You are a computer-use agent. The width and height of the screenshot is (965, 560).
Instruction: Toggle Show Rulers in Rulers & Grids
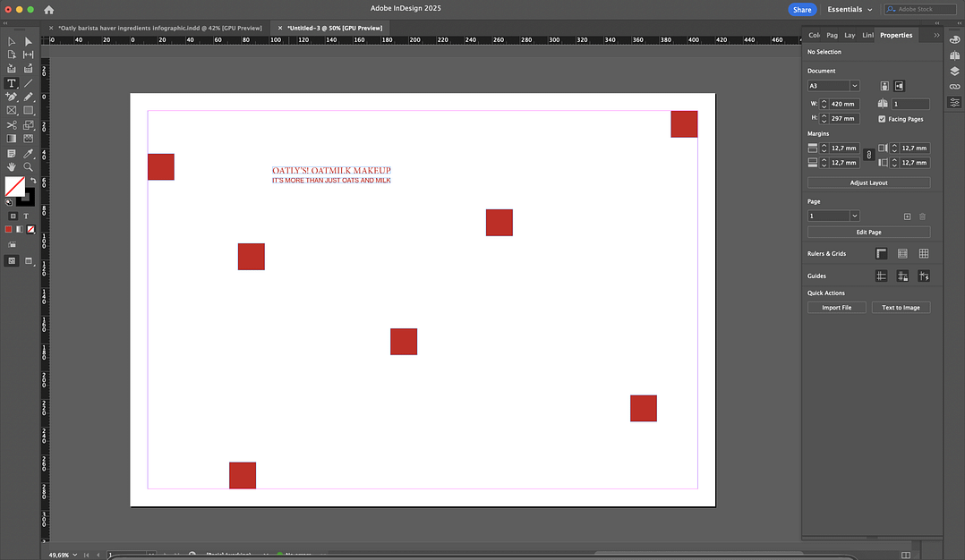pos(881,254)
